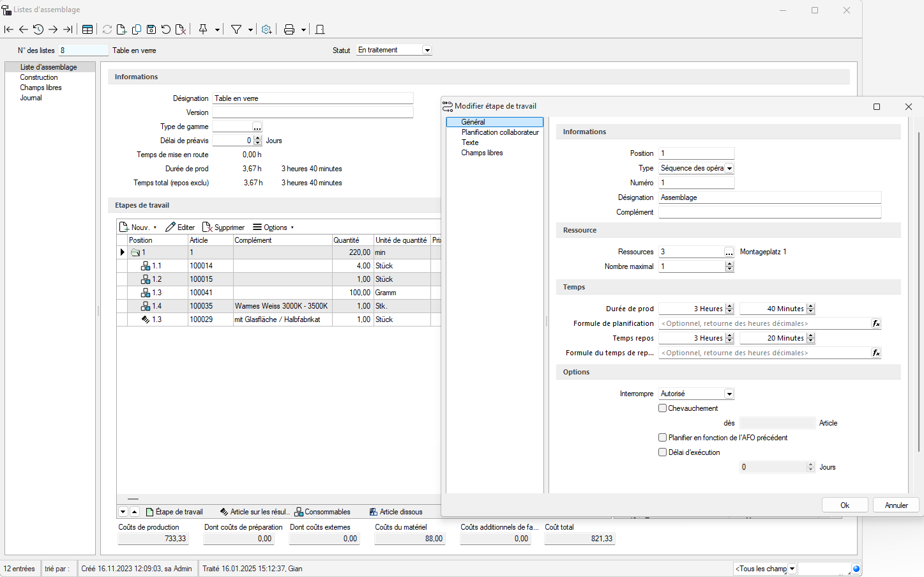The height and width of the screenshot is (577, 924).
Task: Click the pin icon in toolbar
Action: click(203, 29)
